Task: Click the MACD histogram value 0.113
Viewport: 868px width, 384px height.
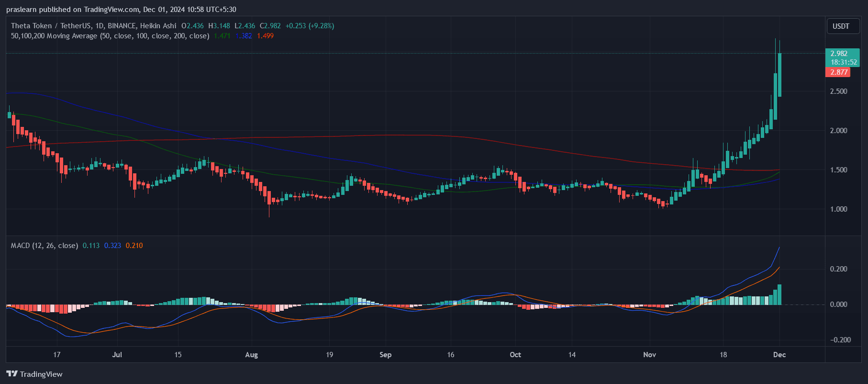Action: [91, 246]
